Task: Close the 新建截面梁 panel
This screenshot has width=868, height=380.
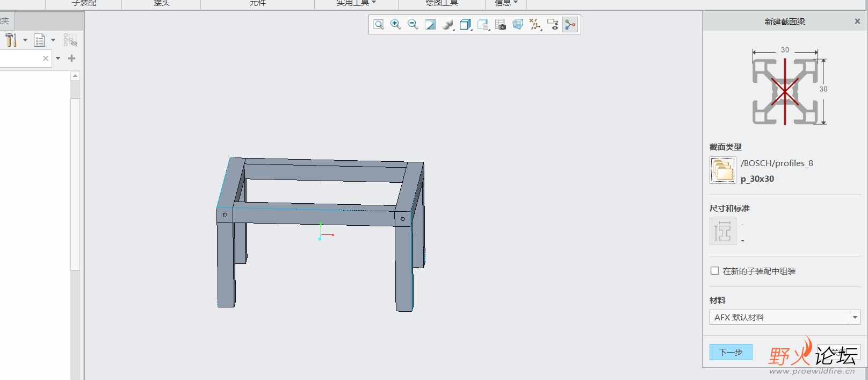Action: point(857,21)
